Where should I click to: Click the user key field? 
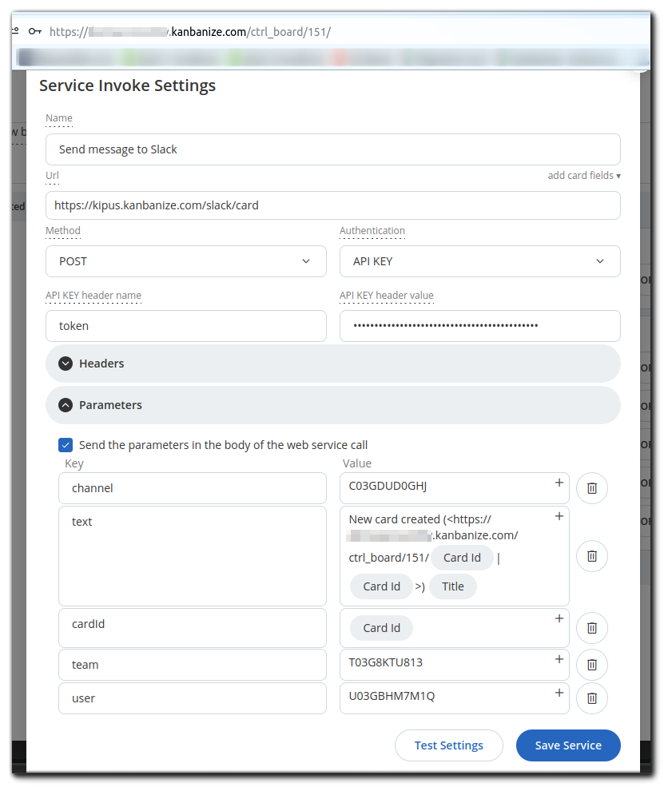(193, 698)
